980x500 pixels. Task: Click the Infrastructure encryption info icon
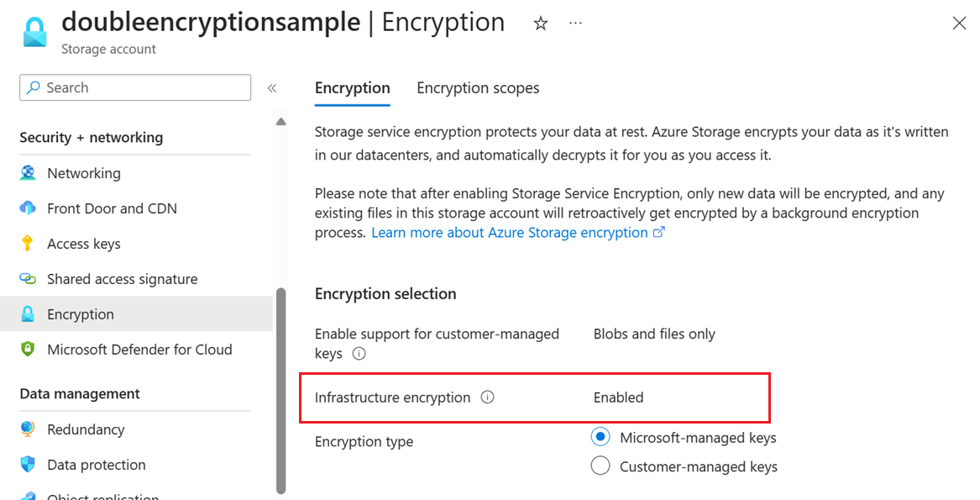pos(488,397)
